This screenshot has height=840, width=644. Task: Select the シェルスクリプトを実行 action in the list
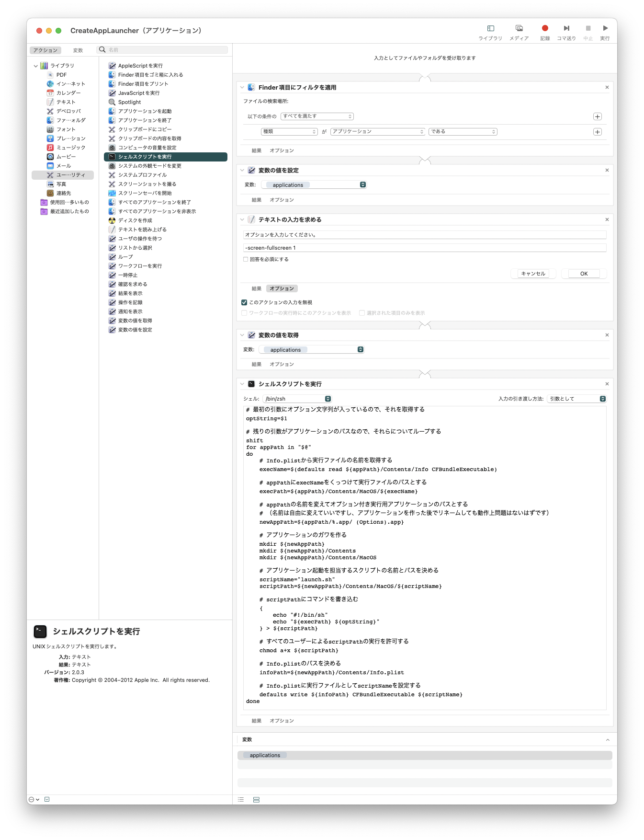tap(166, 157)
